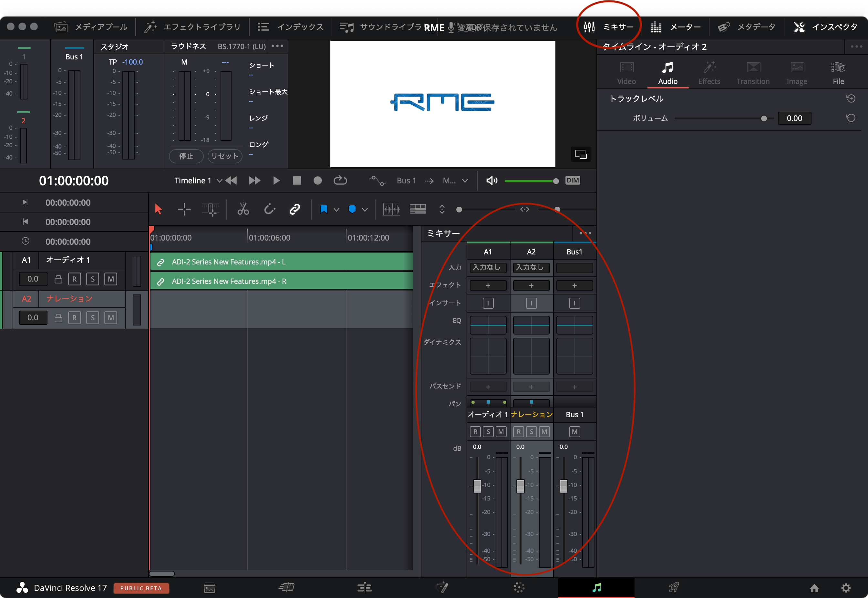This screenshot has height=598, width=868.
Task: Select the razor scissors tool
Action: (x=243, y=209)
